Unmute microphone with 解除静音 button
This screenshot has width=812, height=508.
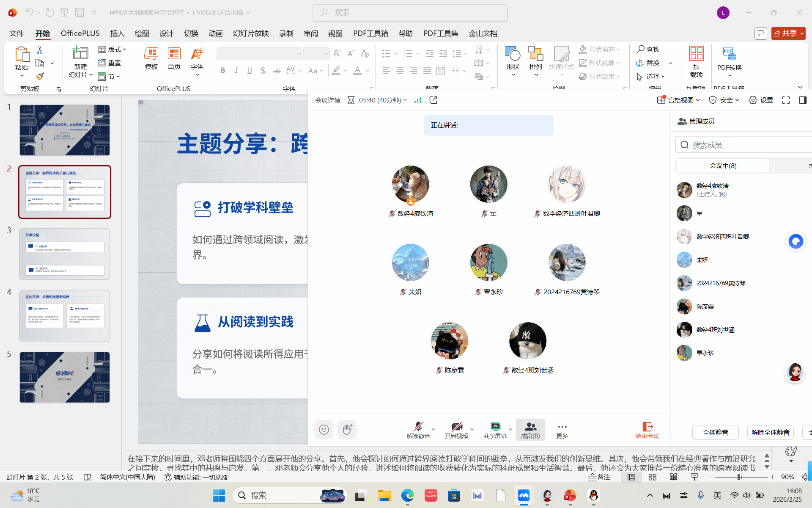click(418, 430)
